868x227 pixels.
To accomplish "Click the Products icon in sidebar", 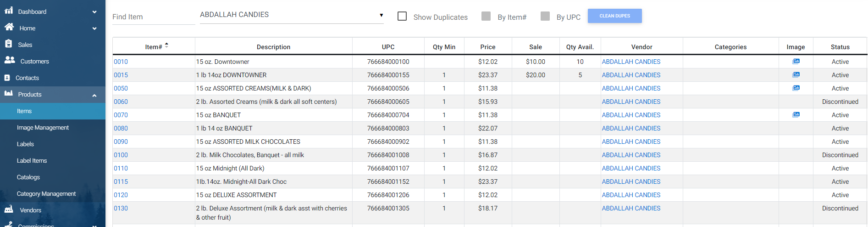I will coord(9,93).
